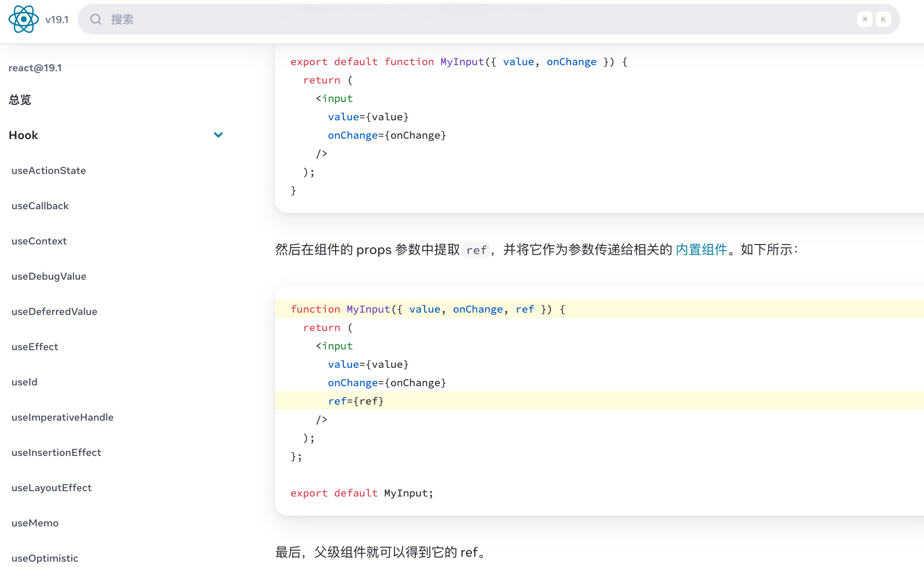Click the K shortcut key badge

tap(883, 19)
